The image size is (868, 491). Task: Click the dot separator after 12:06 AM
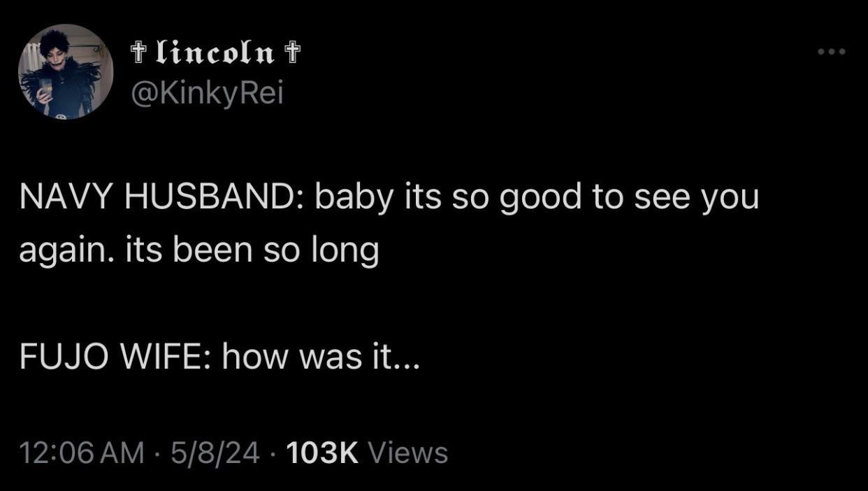pos(155,453)
